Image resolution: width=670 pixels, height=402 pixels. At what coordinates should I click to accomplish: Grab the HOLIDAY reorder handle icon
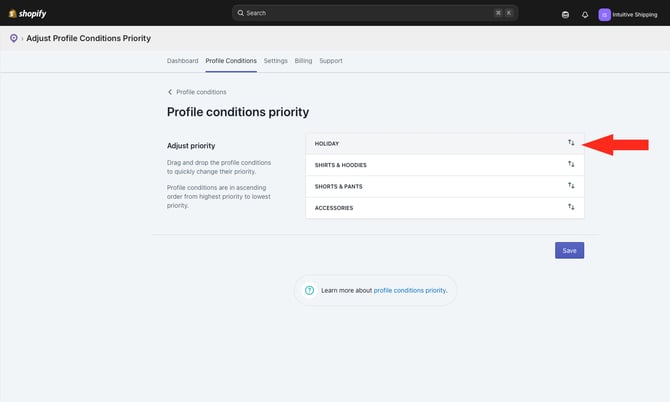click(x=571, y=143)
